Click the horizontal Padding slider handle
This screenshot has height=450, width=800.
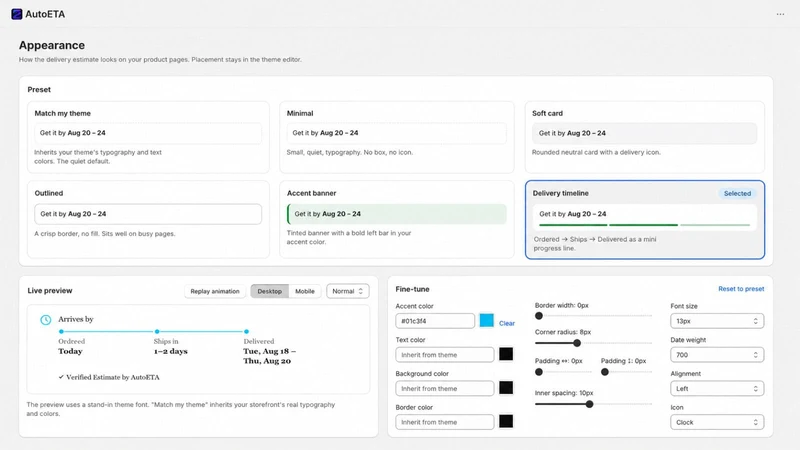pos(539,372)
